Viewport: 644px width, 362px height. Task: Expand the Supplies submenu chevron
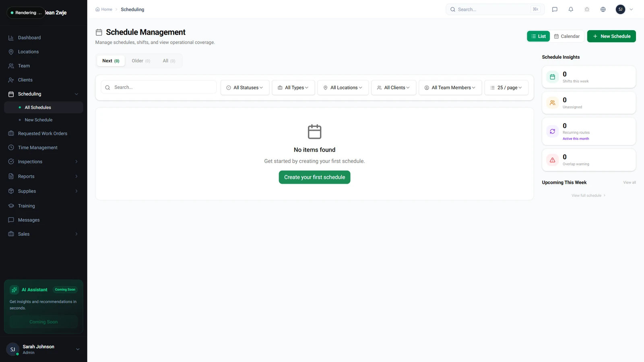point(76,191)
